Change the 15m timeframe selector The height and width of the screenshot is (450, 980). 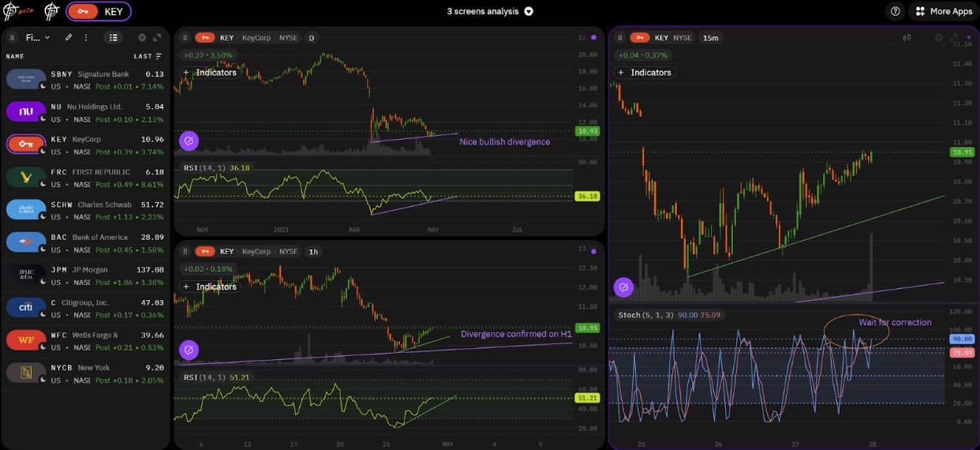pos(711,37)
